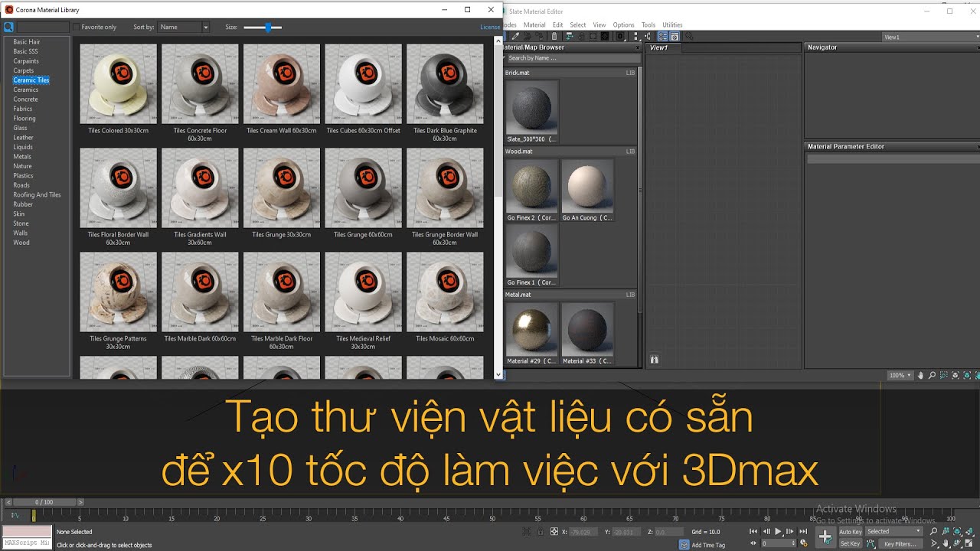Click the Zoom magnifier viewport navigation icon
Screen dimensions: 980x551
933,531
